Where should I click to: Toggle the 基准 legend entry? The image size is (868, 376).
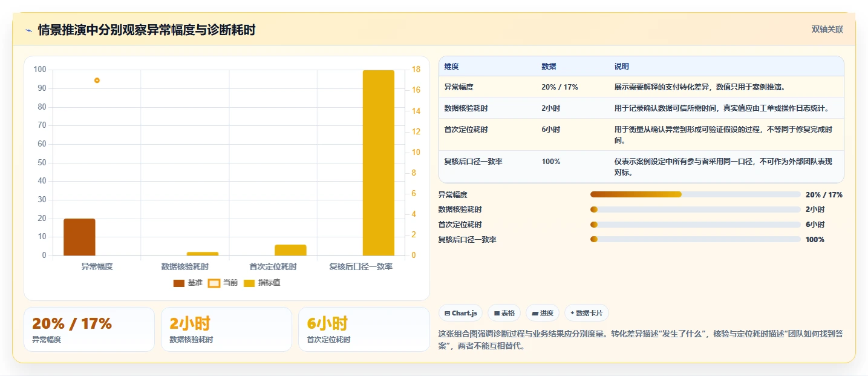point(188,283)
